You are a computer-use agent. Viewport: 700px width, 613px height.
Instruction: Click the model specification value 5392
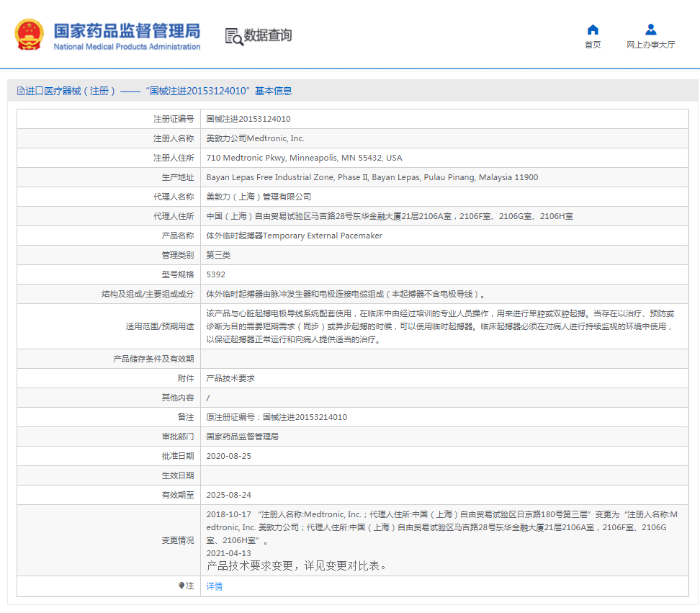point(216,274)
